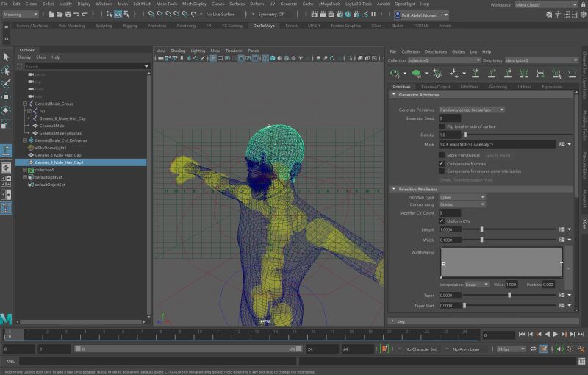Click the Undo arrow icon
588x375 pixels.
pos(76,14)
